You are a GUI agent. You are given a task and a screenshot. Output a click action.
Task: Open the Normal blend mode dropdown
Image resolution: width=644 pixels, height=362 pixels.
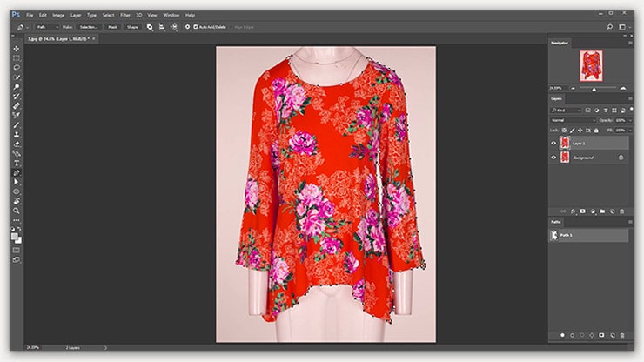[573, 120]
